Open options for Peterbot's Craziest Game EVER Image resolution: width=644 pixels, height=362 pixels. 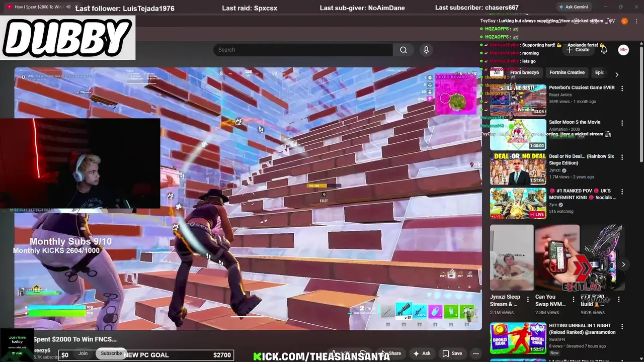click(622, 88)
